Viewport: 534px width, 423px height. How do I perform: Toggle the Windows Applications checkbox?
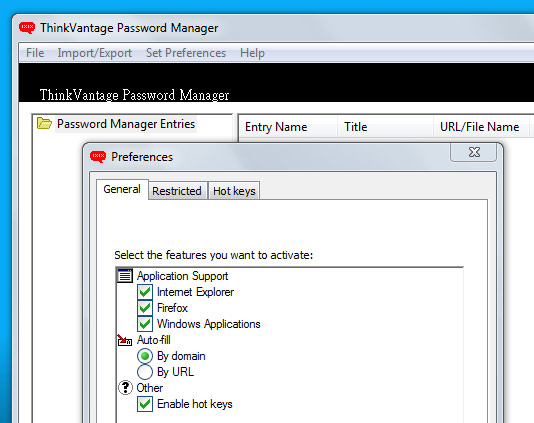pyautogui.click(x=145, y=324)
